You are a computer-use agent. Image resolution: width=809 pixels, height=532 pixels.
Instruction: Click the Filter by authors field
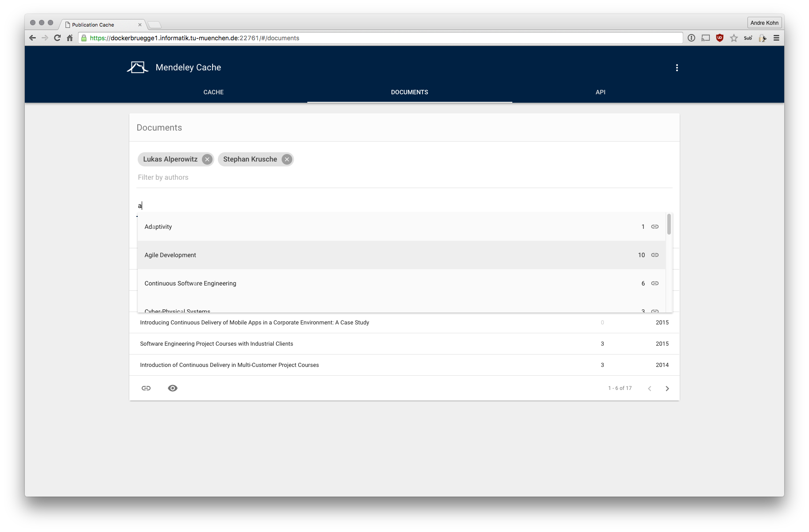pos(404,177)
